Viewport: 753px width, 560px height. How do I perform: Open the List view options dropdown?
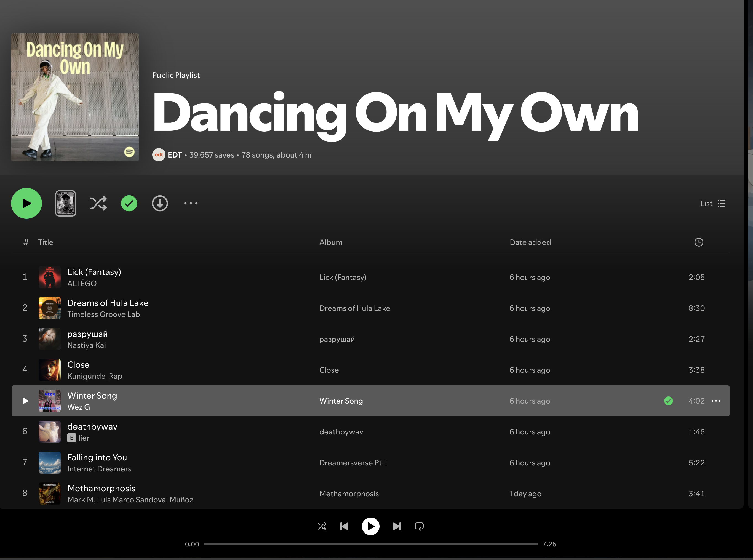coord(713,203)
